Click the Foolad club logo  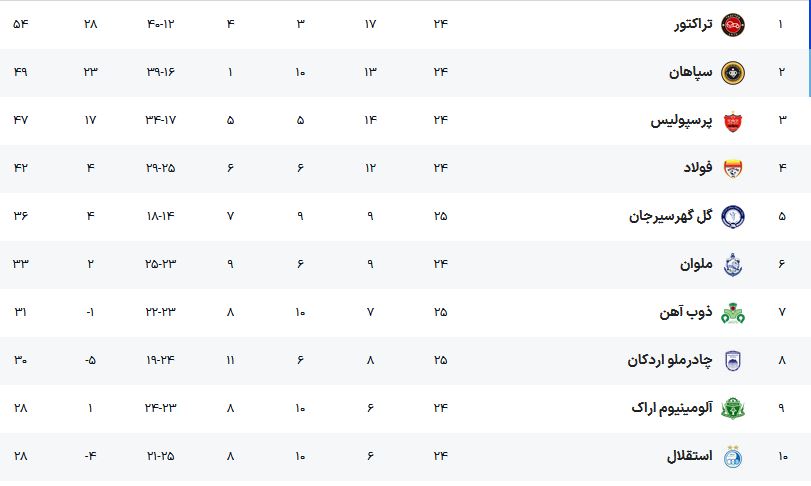click(x=732, y=169)
